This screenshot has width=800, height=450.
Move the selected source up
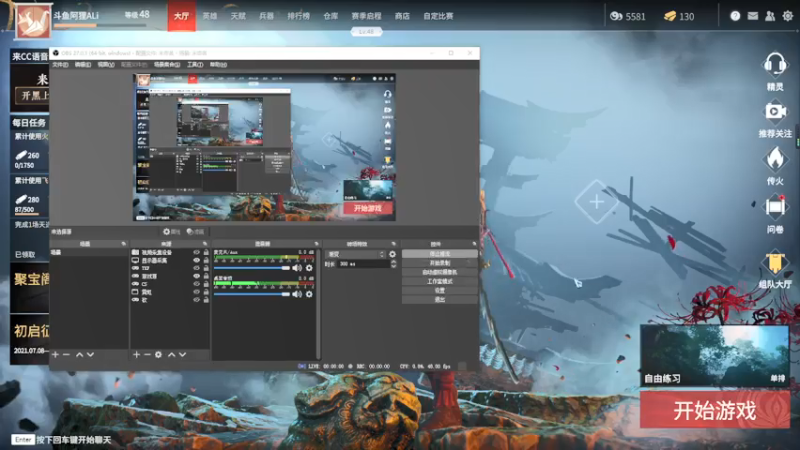[x=171, y=355]
